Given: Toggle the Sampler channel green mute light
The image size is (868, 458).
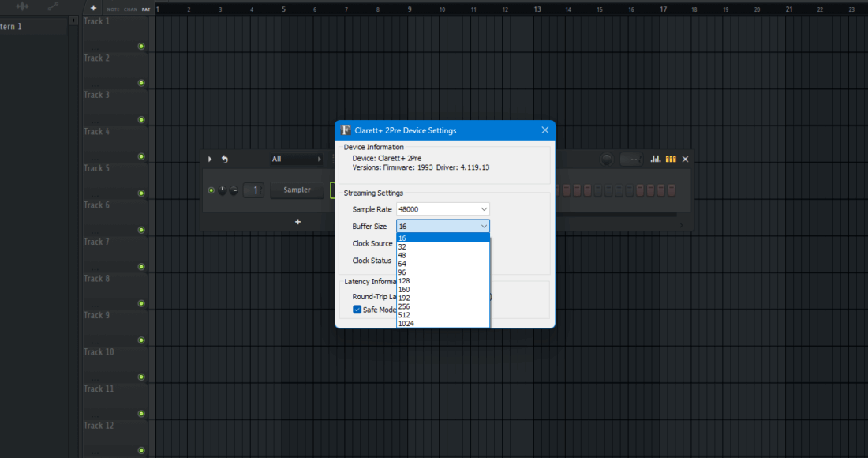Looking at the screenshot, I should coord(211,190).
